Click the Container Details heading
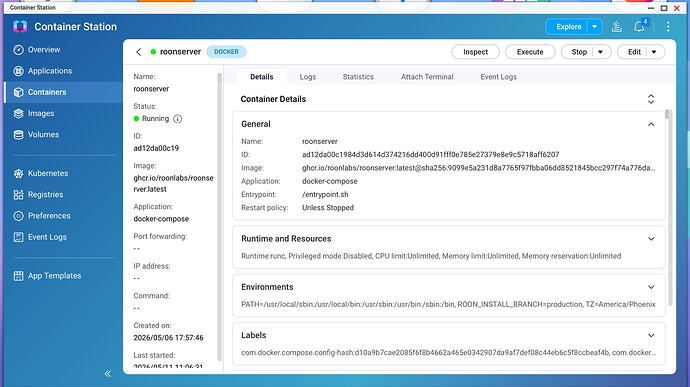The height and width of the screenshot is (387, 690). (x=273, y=99)
